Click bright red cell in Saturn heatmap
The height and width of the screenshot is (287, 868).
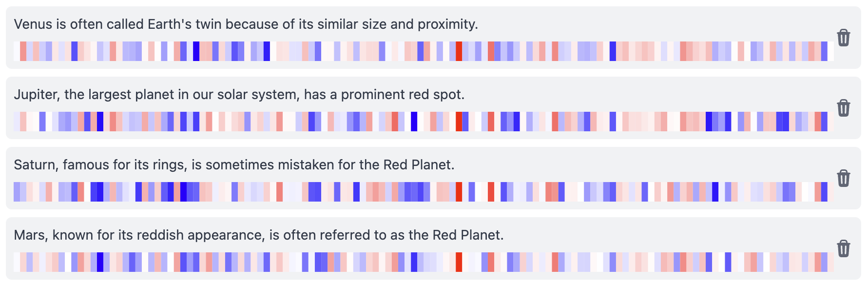coord(459,192)
